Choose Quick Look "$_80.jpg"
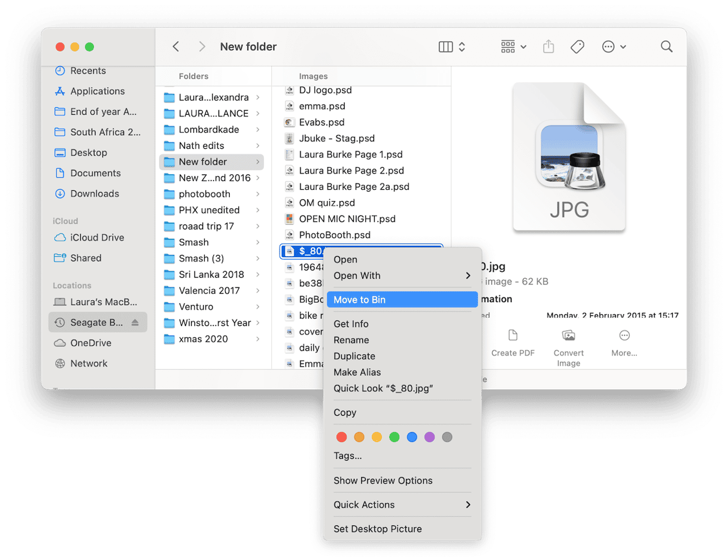Screen dimensions: 728x560 402,388
